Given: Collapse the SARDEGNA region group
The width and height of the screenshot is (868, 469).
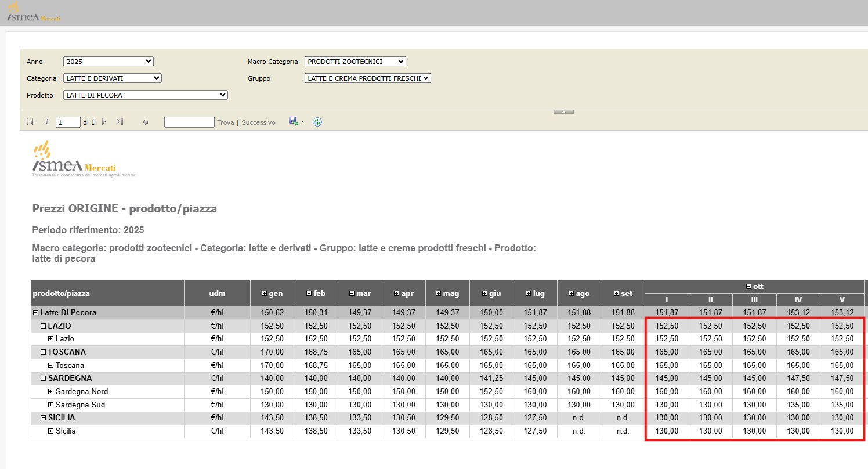Looking at the screenshot, I should coord(44,378).
